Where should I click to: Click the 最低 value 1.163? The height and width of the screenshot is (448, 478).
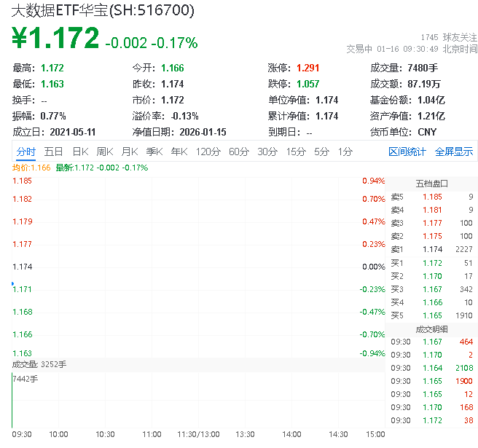click(52, 84)
